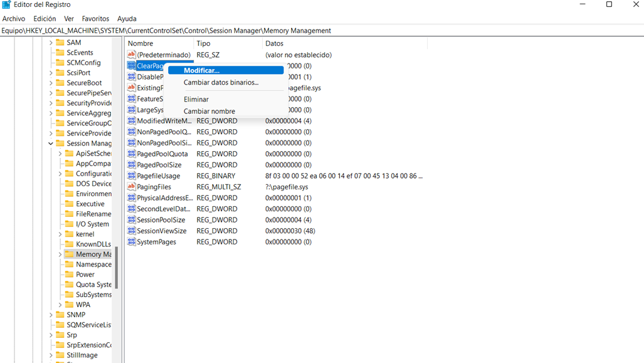644x363 pixels.
Task: Select the KnownDLLs key
Action: (x=93, y=245)
